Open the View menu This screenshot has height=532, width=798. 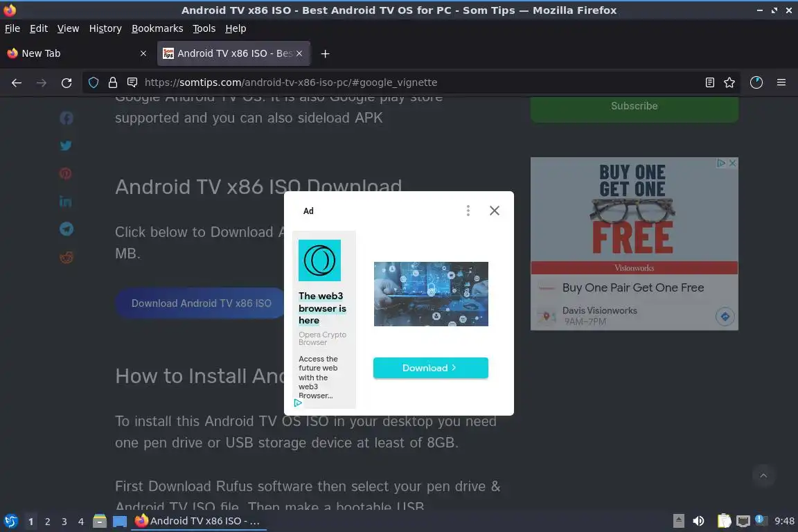[x=68, y=28]
